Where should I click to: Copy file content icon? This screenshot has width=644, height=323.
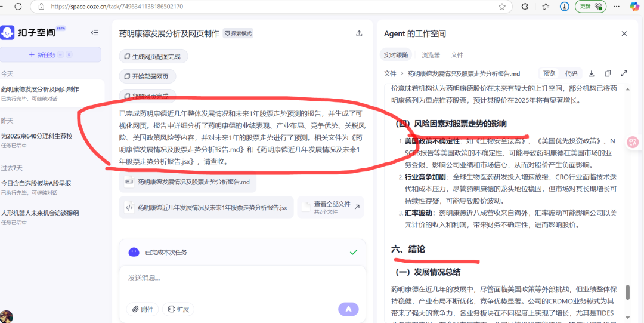tap(608, 73)
